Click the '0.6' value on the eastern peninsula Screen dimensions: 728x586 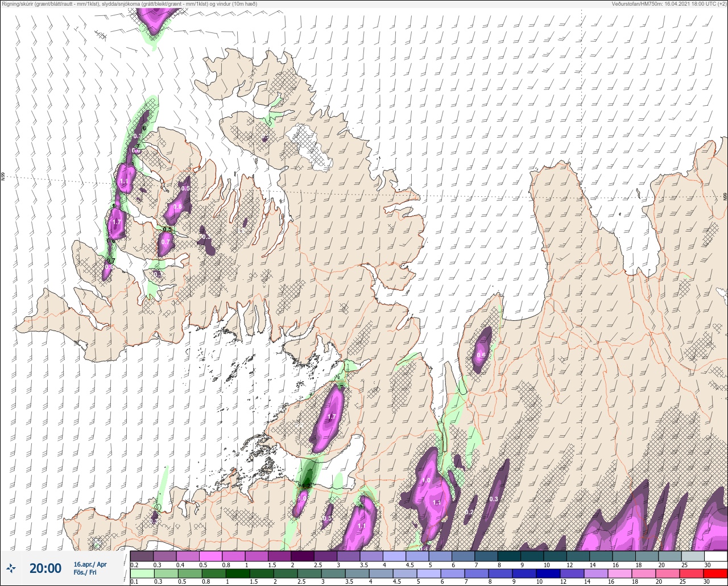(x=481, y=355)
